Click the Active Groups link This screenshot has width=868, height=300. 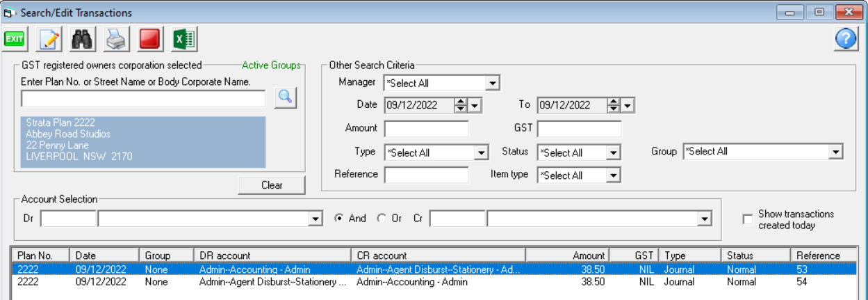tap(271, 65)
